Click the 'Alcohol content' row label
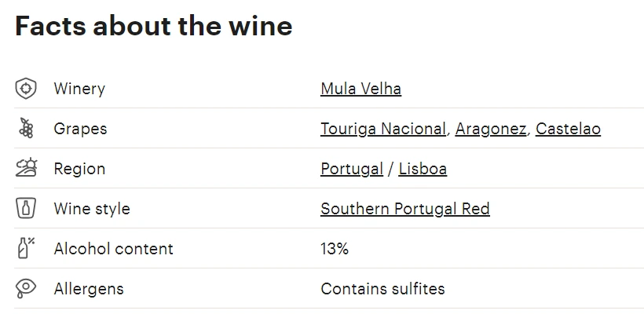The height and width of the screenshot is (314, 644). (x=113, y=249)
